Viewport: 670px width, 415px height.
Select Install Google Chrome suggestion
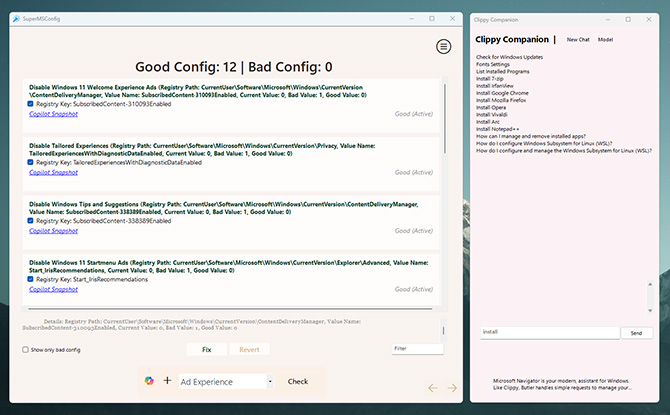502,93
